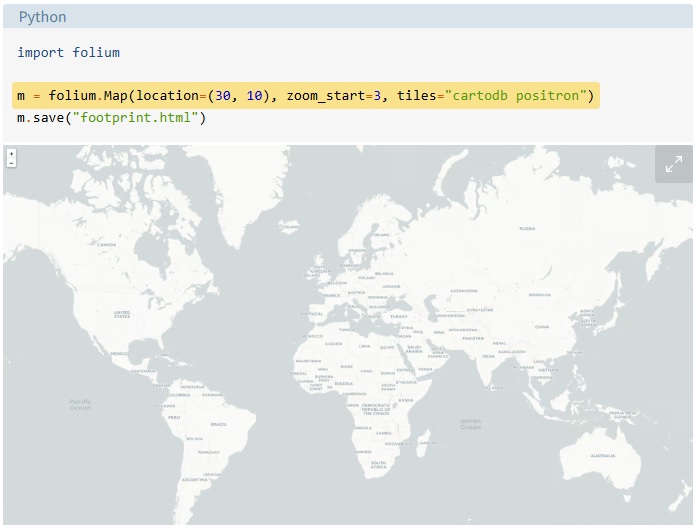
Task: Click the Russia label on the map
Action: (x=527, y=228)
